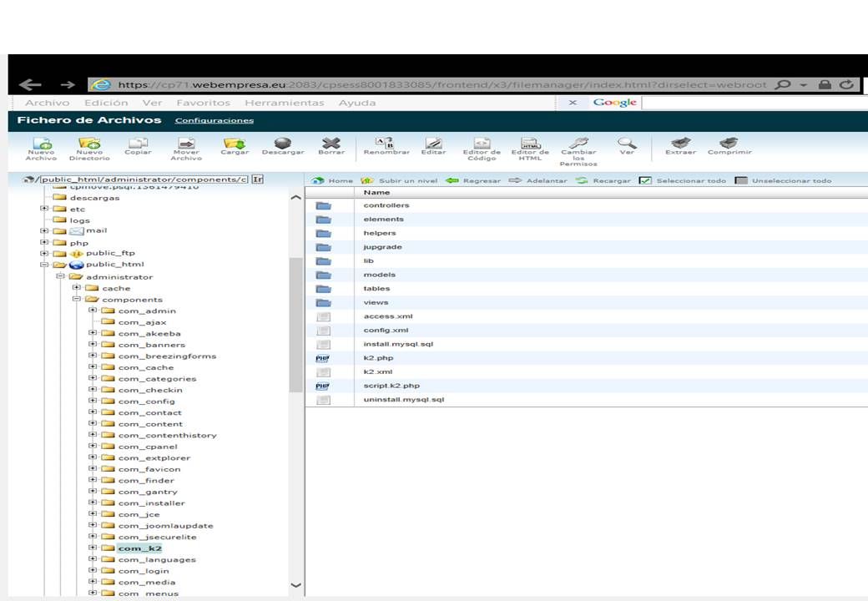Click the k2.php file icon
Screen dimensions: 868x601
click(323, 358)
